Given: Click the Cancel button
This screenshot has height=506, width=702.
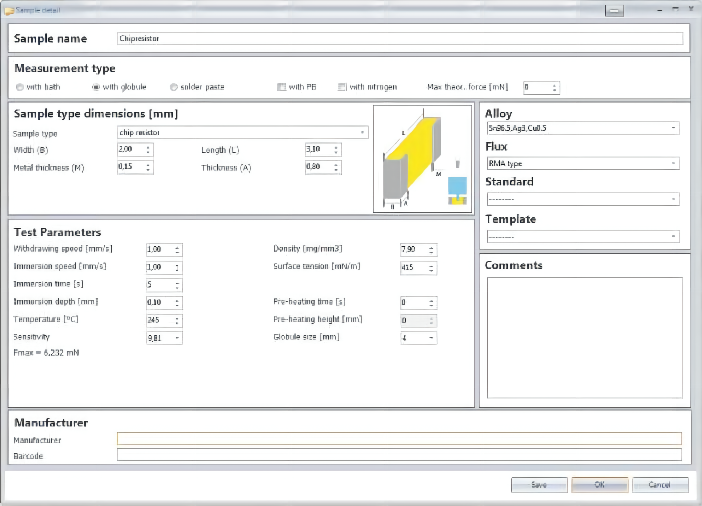Looking at the screenshot, I should pos(660,485).
